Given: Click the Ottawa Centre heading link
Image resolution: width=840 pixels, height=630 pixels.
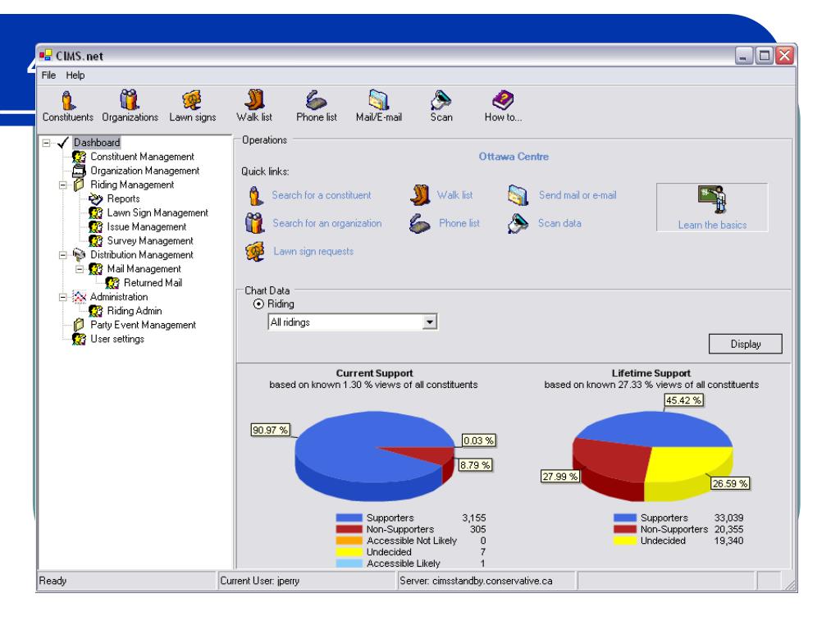Looking at the screenshot, I should [x=514, y=157].
